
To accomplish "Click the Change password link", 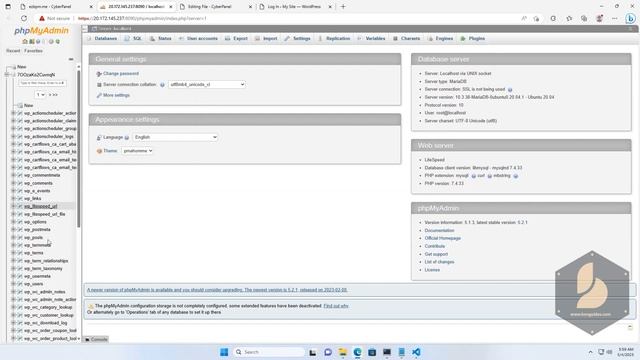I will pyautogui.click(x=121, y=73).
